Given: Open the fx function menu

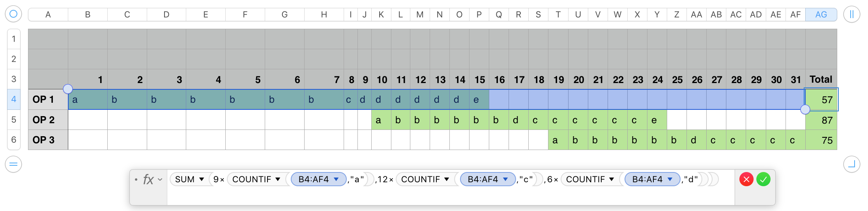Looking at the screenshot, I should point(152,180).
